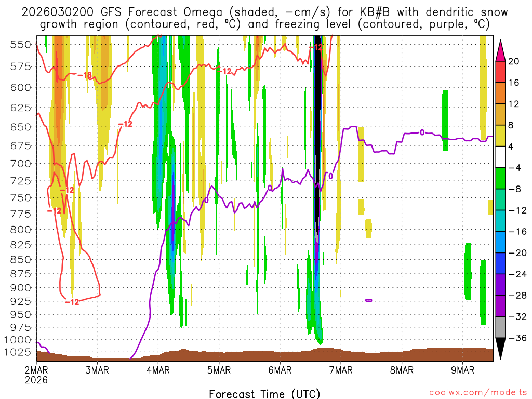Click the legend value 20
Image resolution: width=532 pixels, height=399 pixels.
pyautogui.click(x=513, y=61)
